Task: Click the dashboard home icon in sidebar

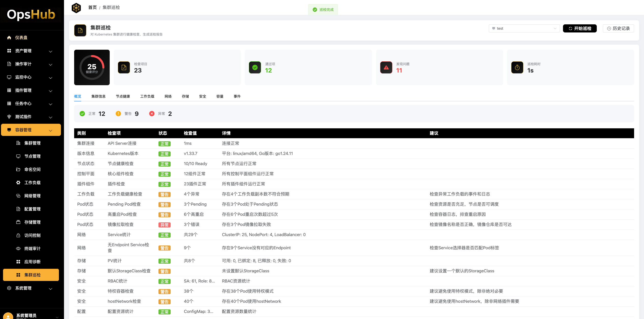Action: (x=9, y=38)
